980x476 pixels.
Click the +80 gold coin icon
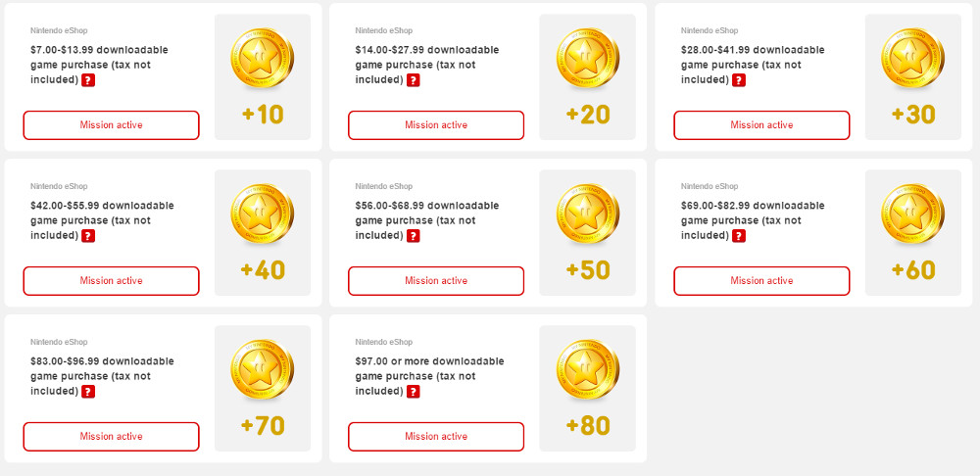coord(587,369)
